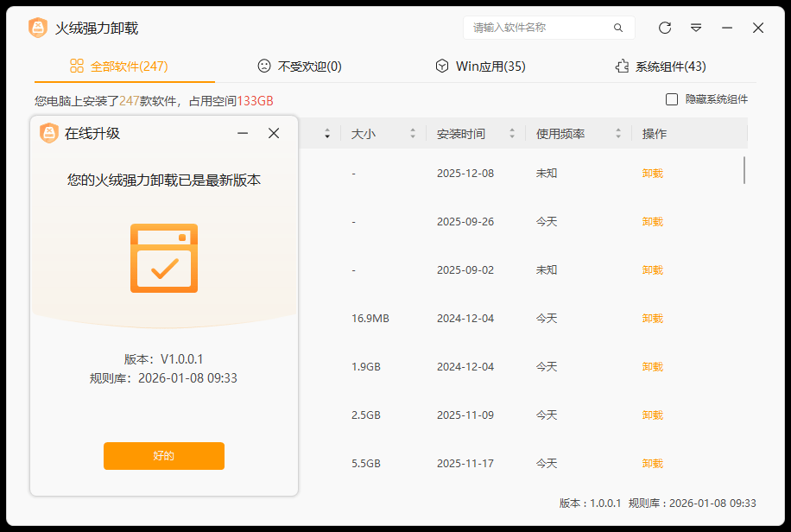Click the icon beside 系统组件
This screenshot has height=532, width=791.
coord(621,65)
